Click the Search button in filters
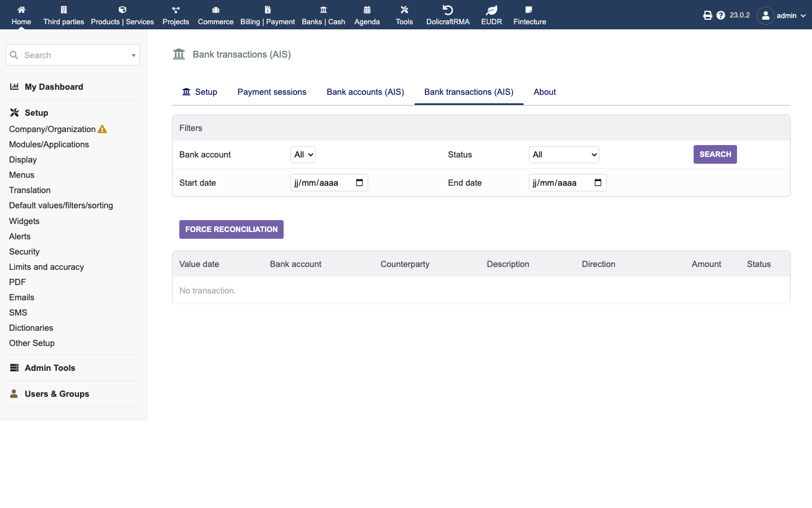 (x=715, y=154)
